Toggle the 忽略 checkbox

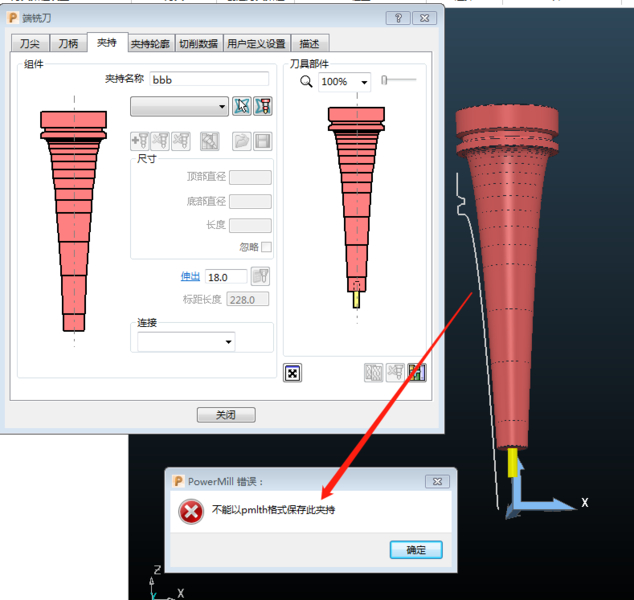pos(266,247)
